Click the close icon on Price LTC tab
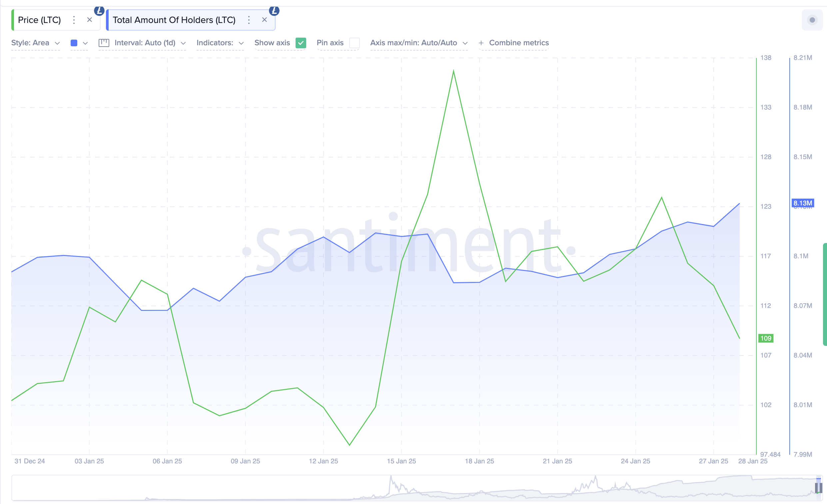Image resolution: width=827 pixels, height=504 pixels. 89,20
